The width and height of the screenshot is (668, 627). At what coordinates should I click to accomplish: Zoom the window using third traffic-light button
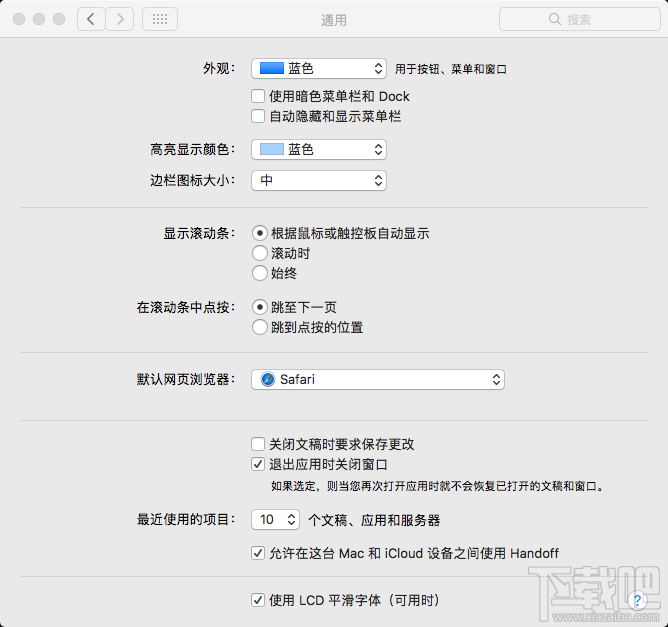(59, 19)
